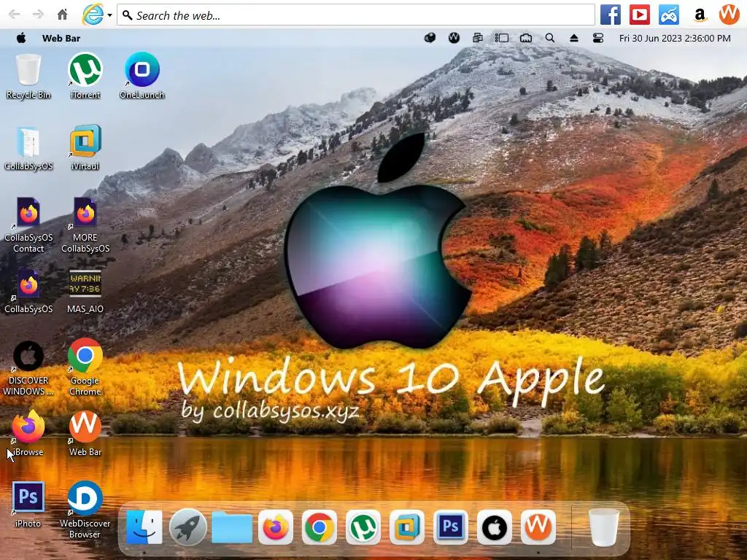The height and width of the screenshot is (560, 747).
Task: Go to Home via the house icon
Action: click(63, 15)
